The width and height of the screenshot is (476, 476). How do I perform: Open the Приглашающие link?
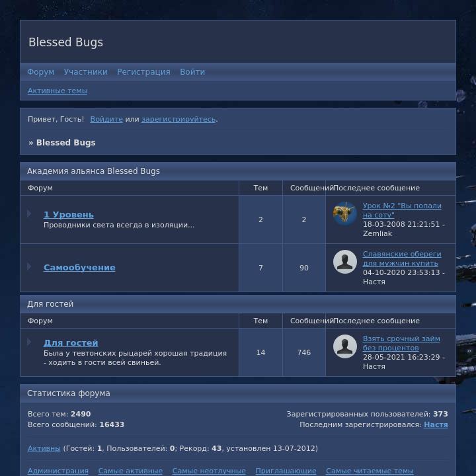pyautogui.click(x=286, y=471)
